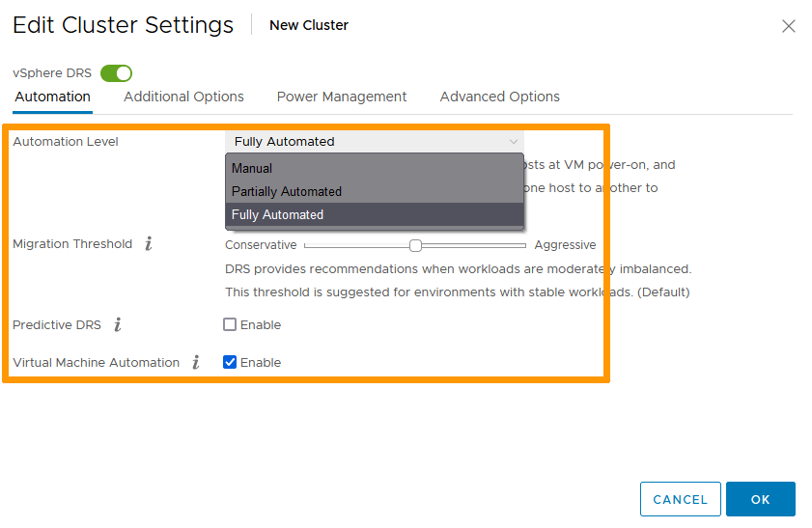
Task: Click the CANCEL button
Action: (x=680, y=499)
